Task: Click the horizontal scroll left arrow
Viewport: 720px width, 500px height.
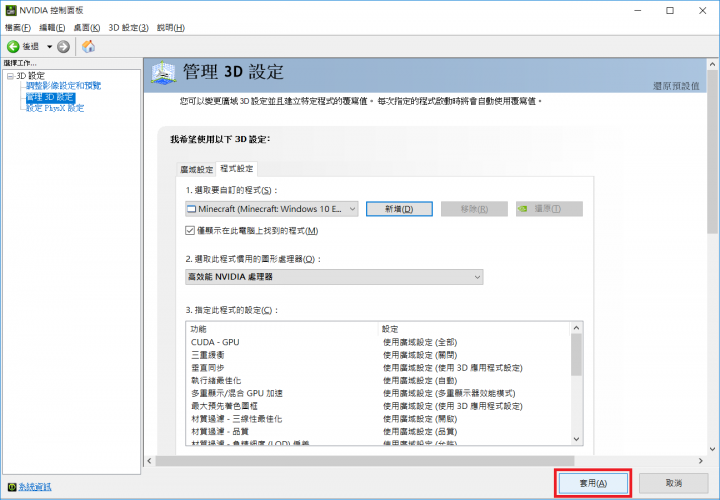Action: [149, 461]
